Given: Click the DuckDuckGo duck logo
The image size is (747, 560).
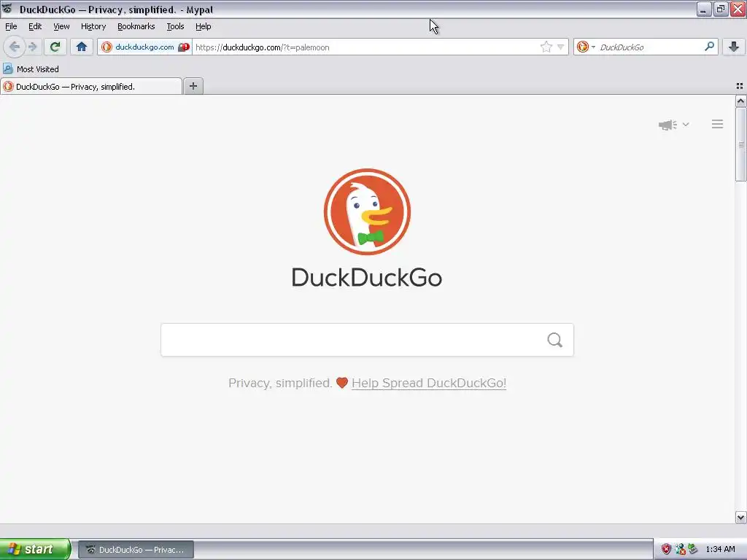Looking at the screenshot, I should coord(368,212).
